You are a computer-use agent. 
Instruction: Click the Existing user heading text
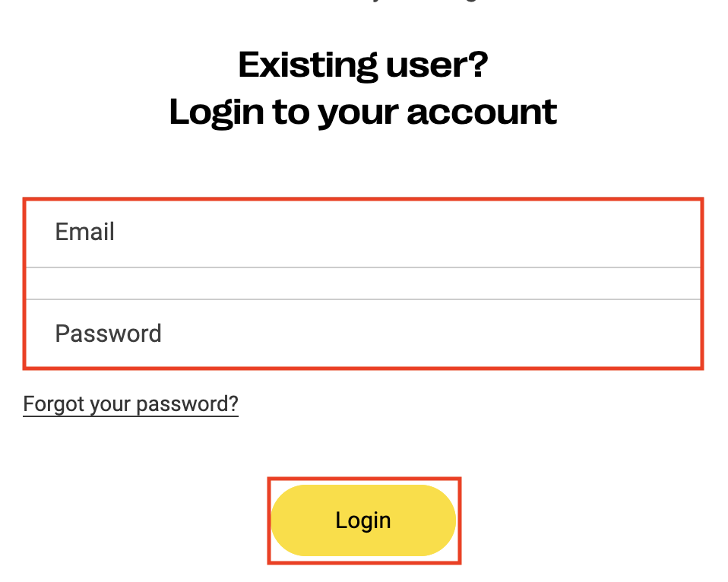point(362,65)
